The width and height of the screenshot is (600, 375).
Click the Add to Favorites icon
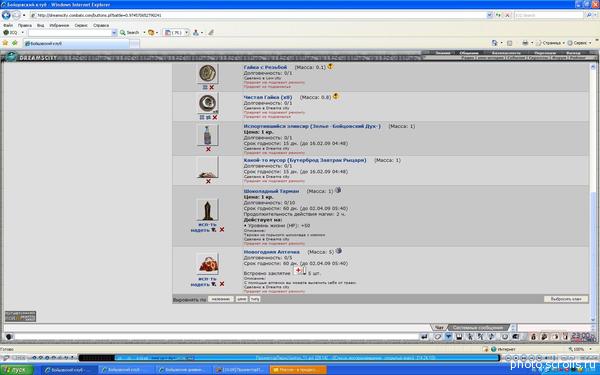tap(15, 43)
